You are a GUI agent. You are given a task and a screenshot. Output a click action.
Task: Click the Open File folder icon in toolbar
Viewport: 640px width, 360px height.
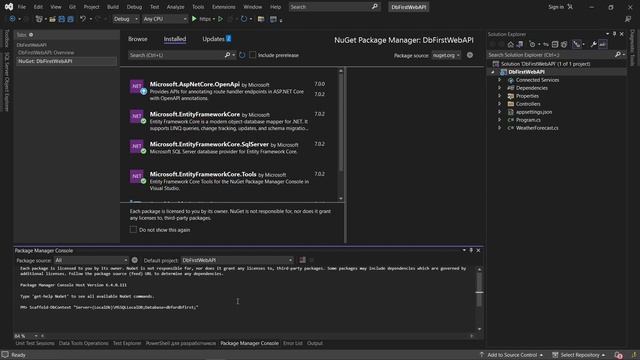(x=52, y=19)
